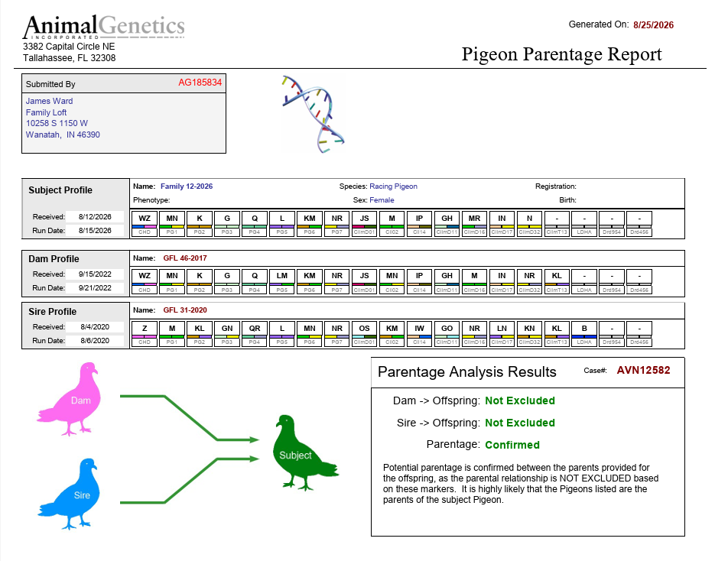Select the Family Loft text
728x561 pixels.
[x=46, y=112]
